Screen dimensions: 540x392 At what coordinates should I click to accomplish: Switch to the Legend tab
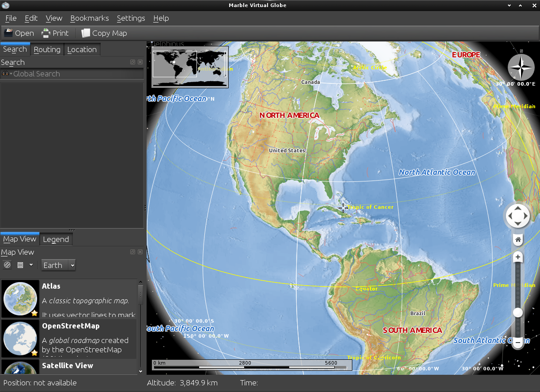[56, 239]
